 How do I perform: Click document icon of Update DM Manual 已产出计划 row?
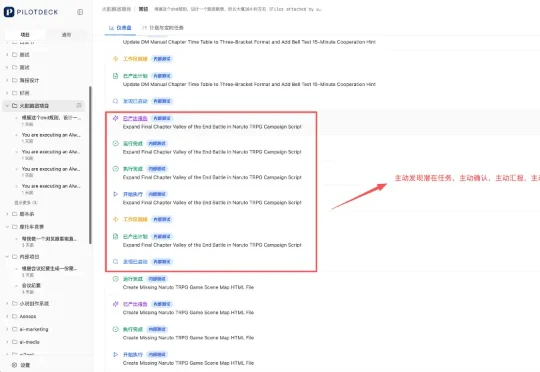click(x=116, y=76)
